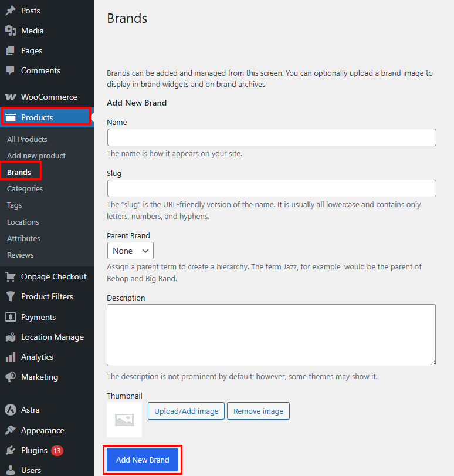The width and height of the screenshot is (454, 476).
Task: Open the Astra menu
Action: (47, 410)
